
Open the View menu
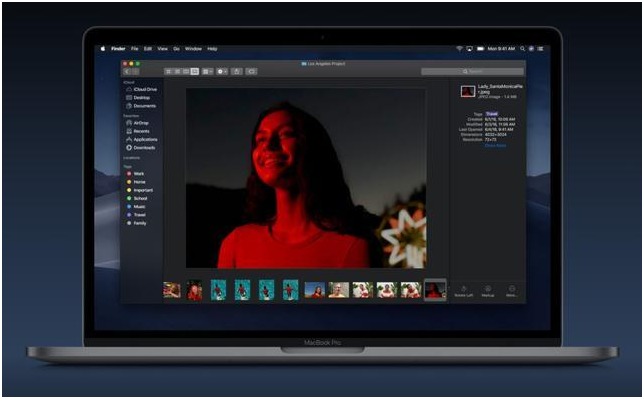163,48
